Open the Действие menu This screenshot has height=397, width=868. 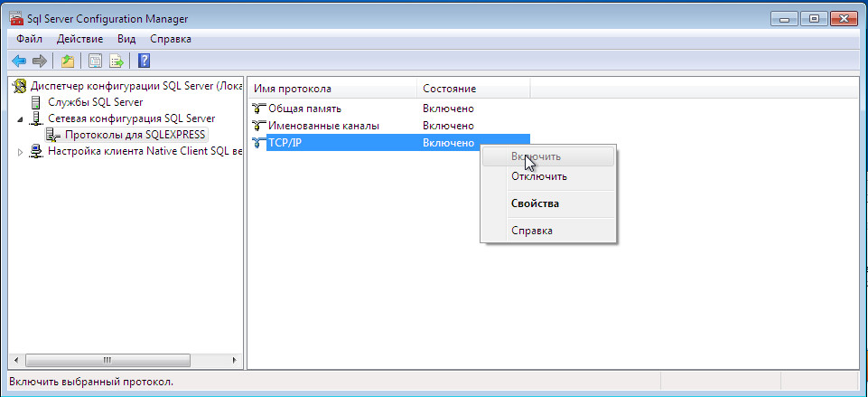(x=79, y=39)
